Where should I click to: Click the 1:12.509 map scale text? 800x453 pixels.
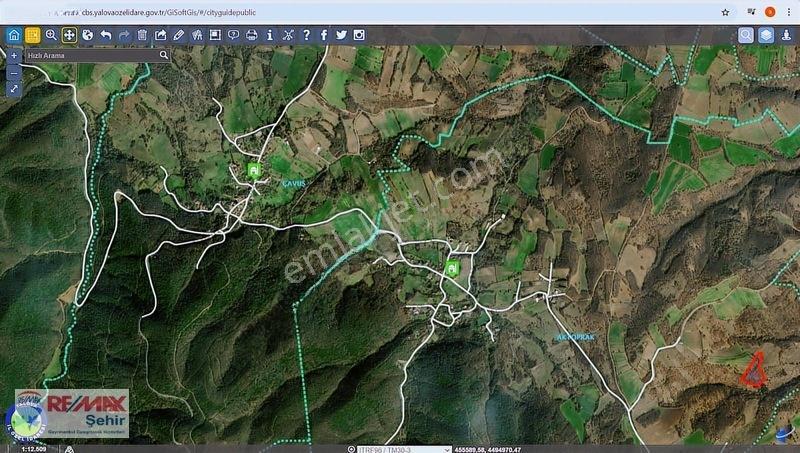tap(34, 449)
